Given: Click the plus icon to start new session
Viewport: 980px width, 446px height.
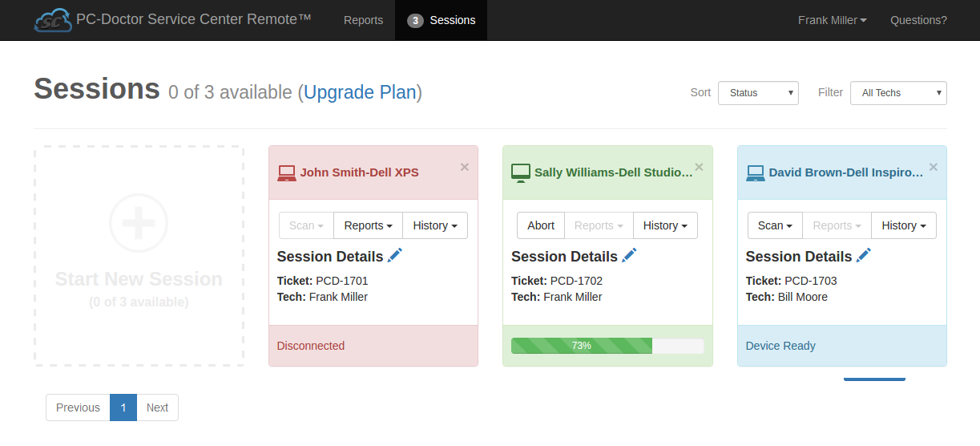Looking at the screenshot, I should point(139,222).
